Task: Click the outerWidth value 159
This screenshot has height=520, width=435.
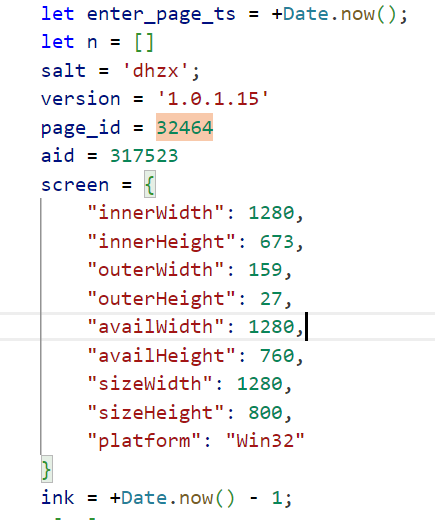Action: (265, 269)
